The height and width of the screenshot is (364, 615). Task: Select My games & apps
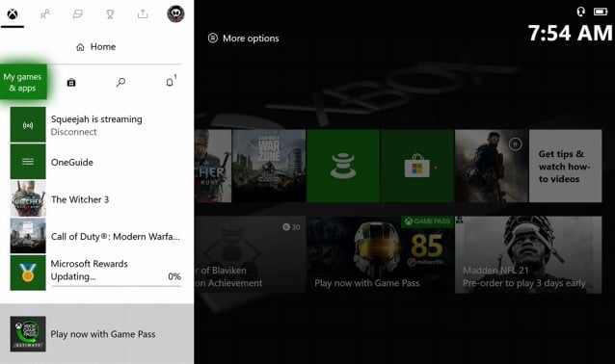pos(23,82)
